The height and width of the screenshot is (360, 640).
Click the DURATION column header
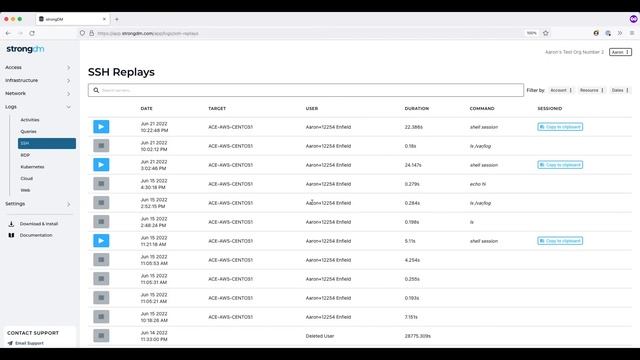click(417, 109)
